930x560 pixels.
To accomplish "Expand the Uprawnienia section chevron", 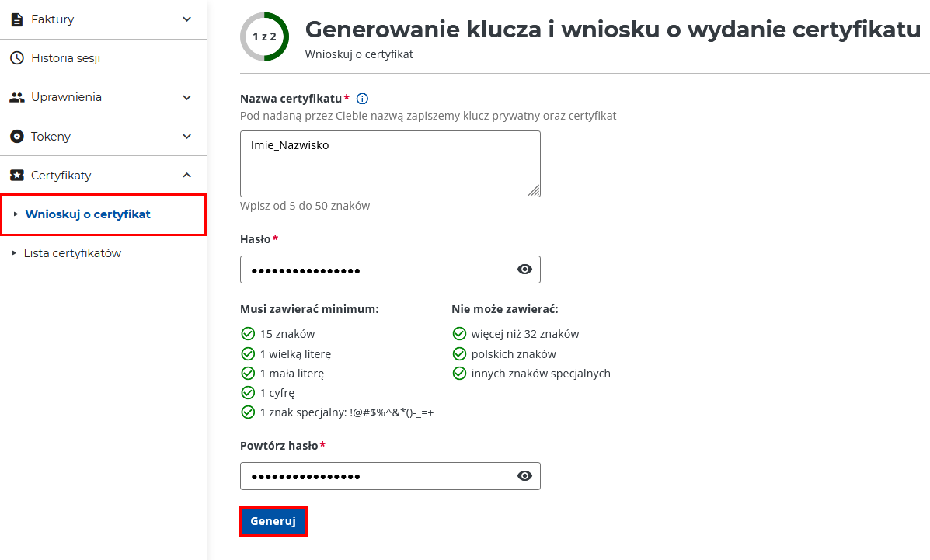I will pos(186,97).
